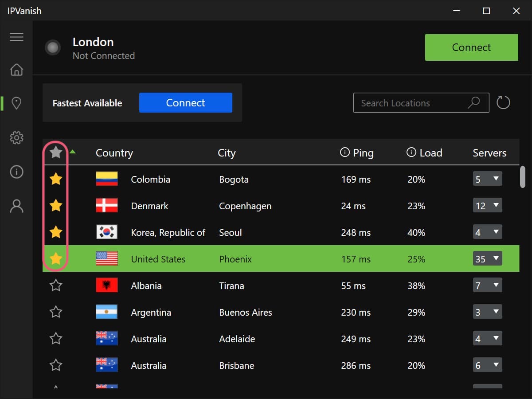Refresh the server list
Viewport: 532px width, 399px height.
503,103
